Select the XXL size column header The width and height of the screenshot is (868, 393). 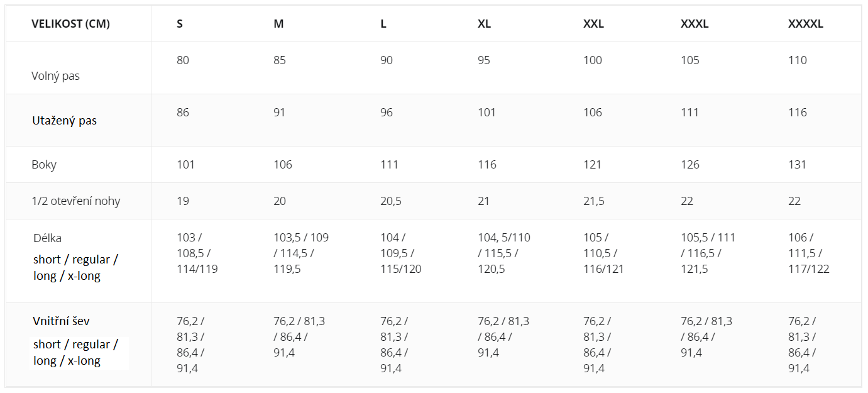(593, 24)
